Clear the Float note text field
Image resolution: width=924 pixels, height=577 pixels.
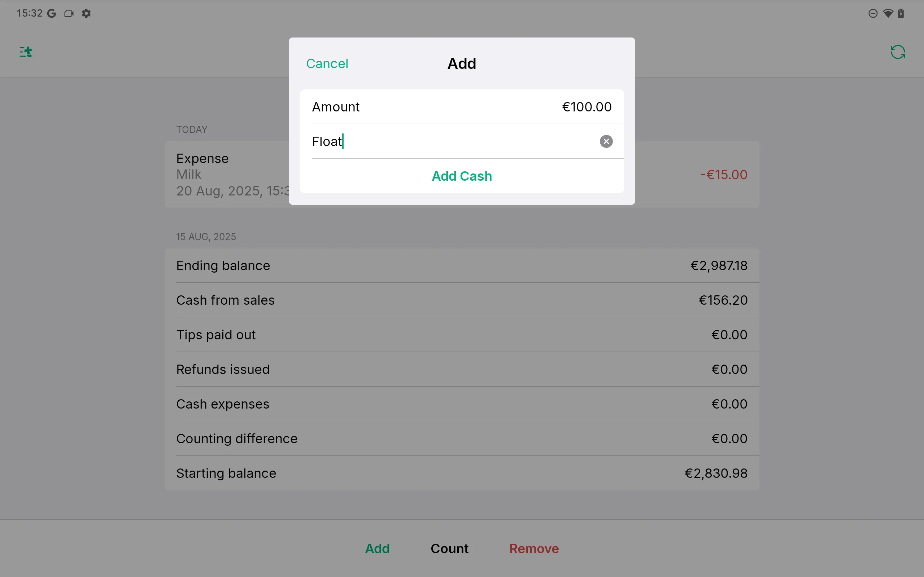click(606, 142)
